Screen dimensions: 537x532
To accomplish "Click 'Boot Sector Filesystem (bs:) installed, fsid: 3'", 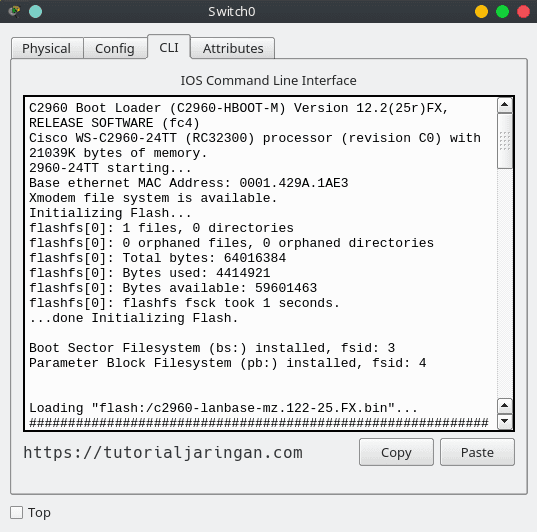I will [x=212, y=348].
